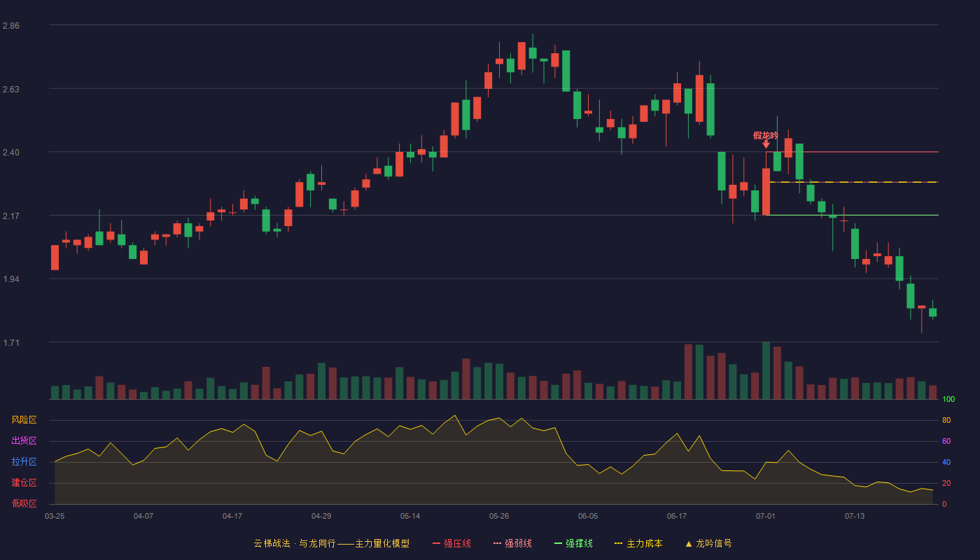Click the 云梯战法 主力量化模型 legend title

click(x=331, y=543)
